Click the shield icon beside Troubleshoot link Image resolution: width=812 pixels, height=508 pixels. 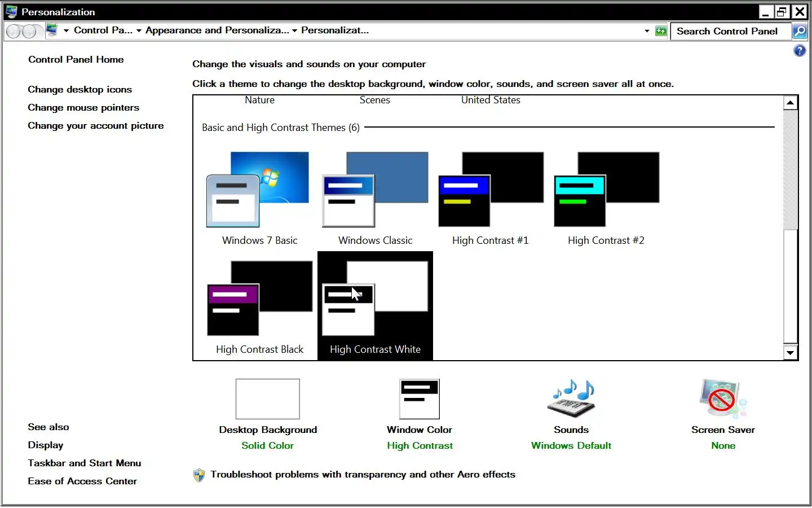pyautogui.click(x=199, y=475)
